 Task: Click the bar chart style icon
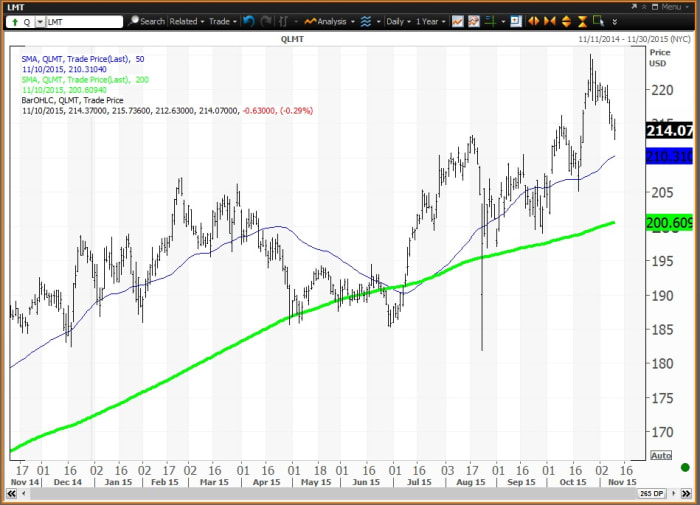pyautogui.click(x=286, y=21)
